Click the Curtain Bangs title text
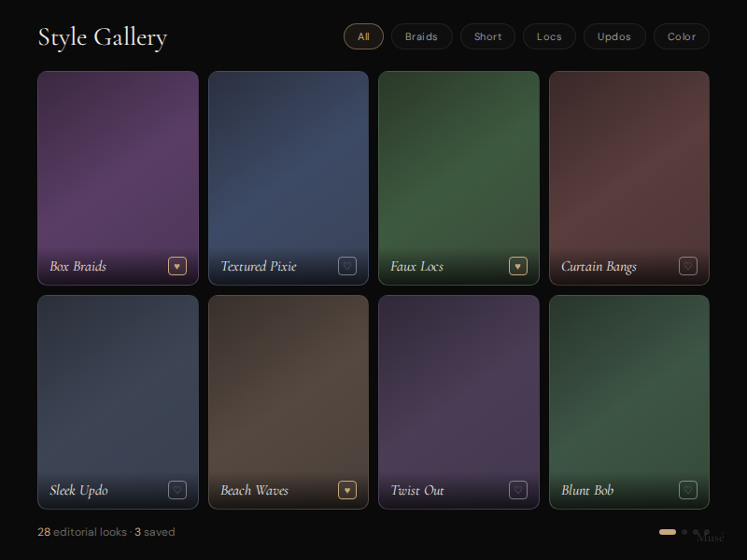The height and width of the screenshot is (560, 747). 599,267
